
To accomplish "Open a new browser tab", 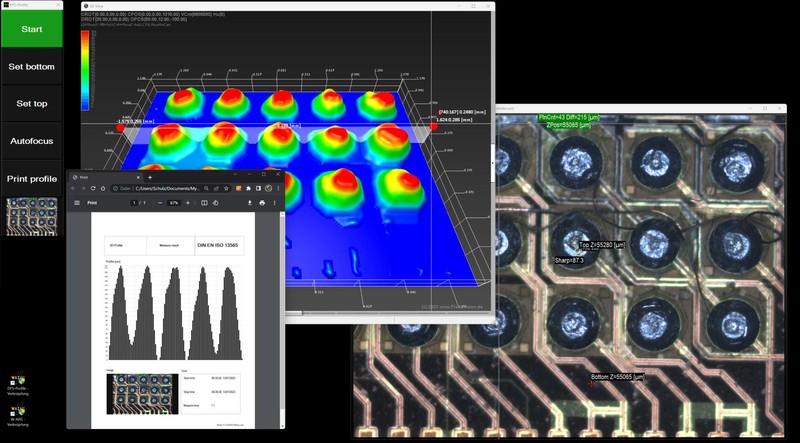I will click(150, 177).
